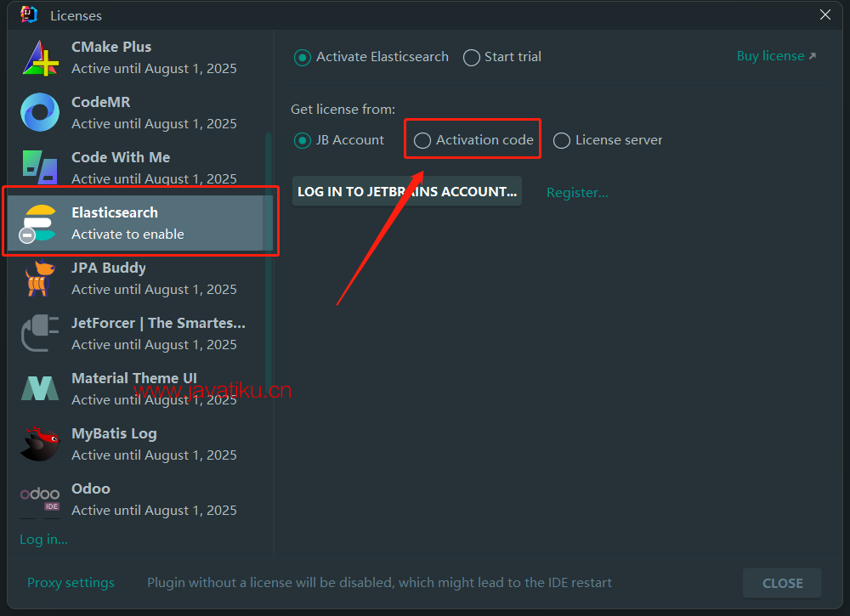Click the 'Activate to enable' status text

128,234
